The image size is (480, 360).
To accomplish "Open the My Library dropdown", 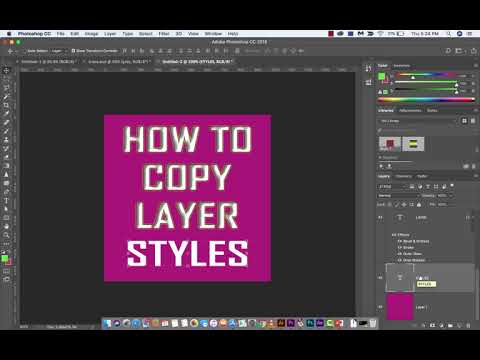I will pos(417,121).
